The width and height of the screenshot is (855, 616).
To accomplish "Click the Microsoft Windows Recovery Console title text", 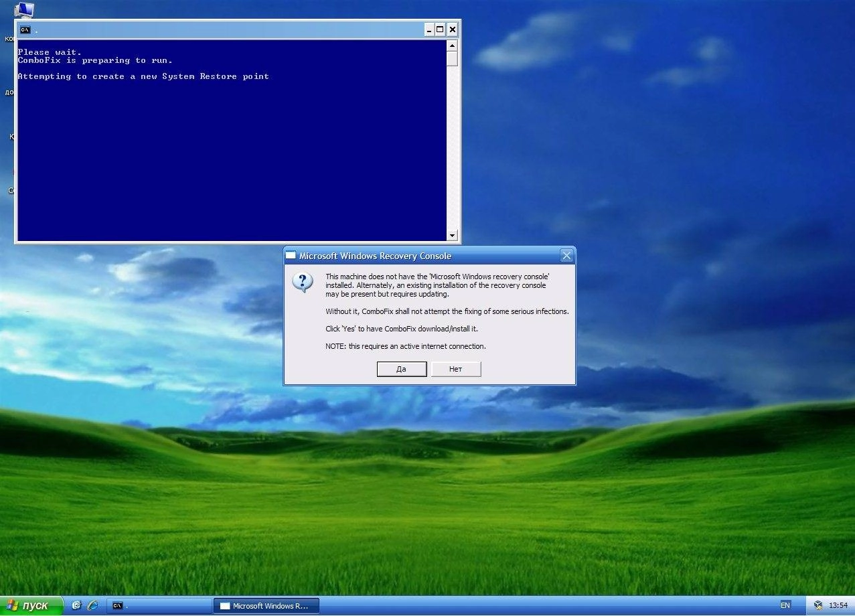I will pos(375,256).
